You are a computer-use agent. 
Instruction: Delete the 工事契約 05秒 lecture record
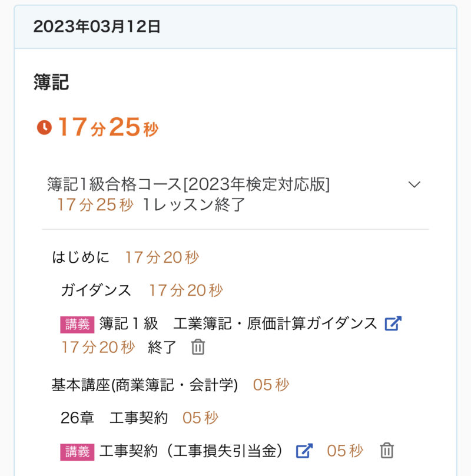pyautogui.click(x=386, y=451)
